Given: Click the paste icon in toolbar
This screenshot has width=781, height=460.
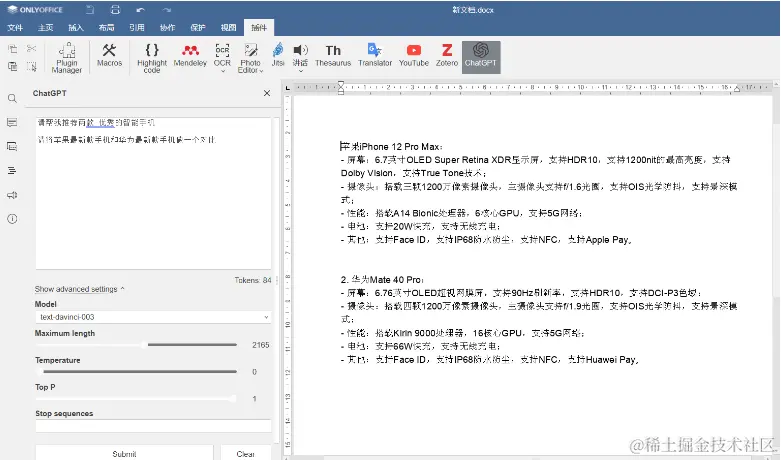Looking at the screenshot, I should point(12,66).
